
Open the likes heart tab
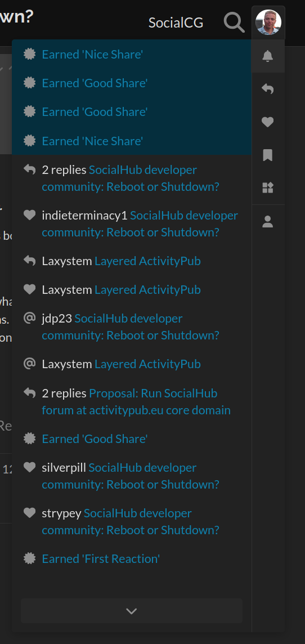(268, 122)
